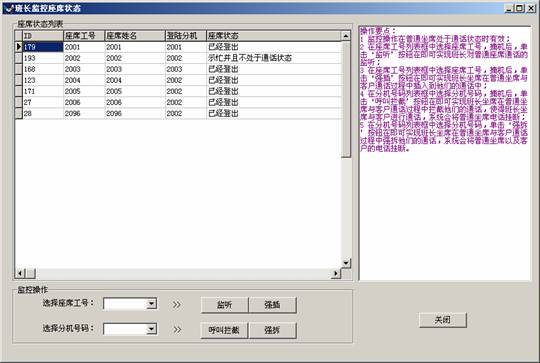Click the 强拆 button
This screenshot has height=363, width=540.
coord(272,330)
